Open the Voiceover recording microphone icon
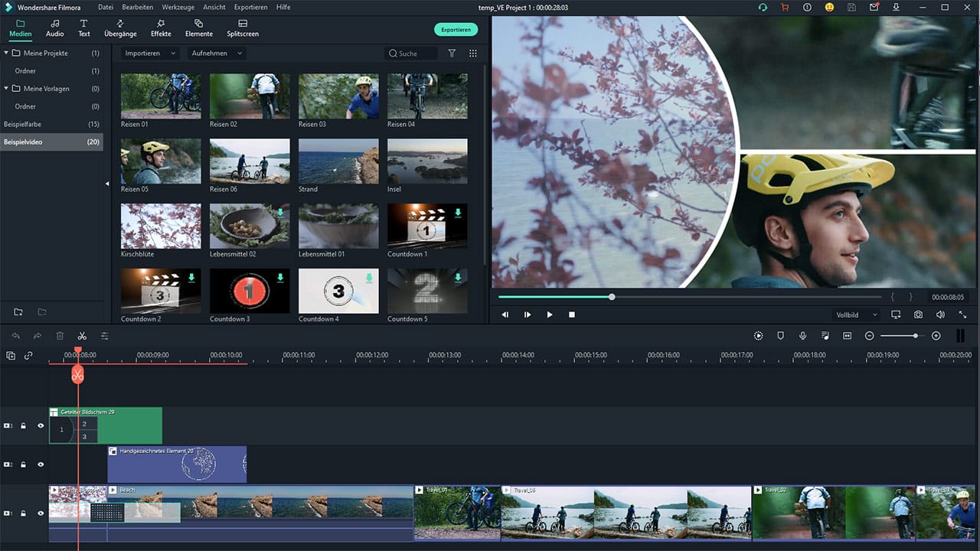The image size is (980, 551). pos(799,335)
